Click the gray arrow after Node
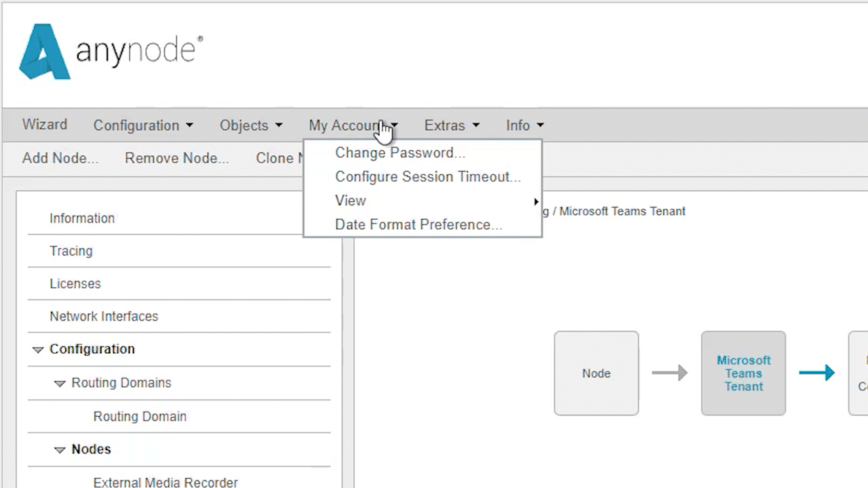The width and height of the screenshot is (868, 488). [x=670, y=373]
